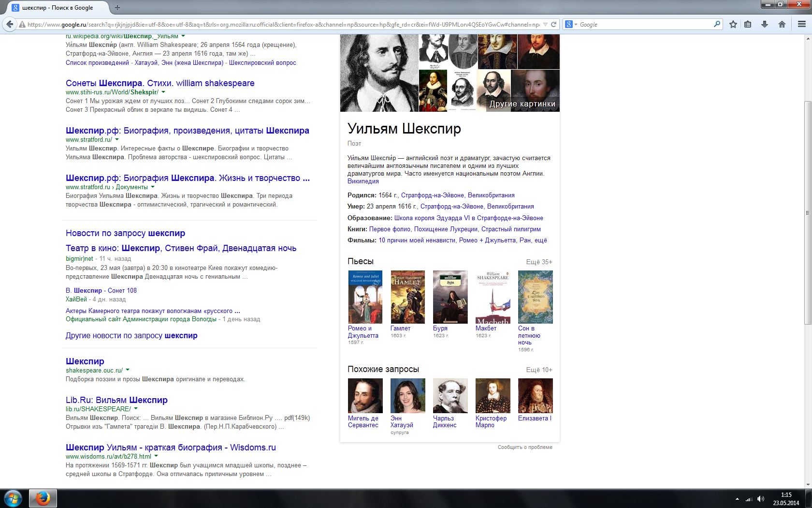Screen dimensions: 812x508
Task: Expand the arrow next to www.stratford.ru/ URL
Action: (117, 139)
